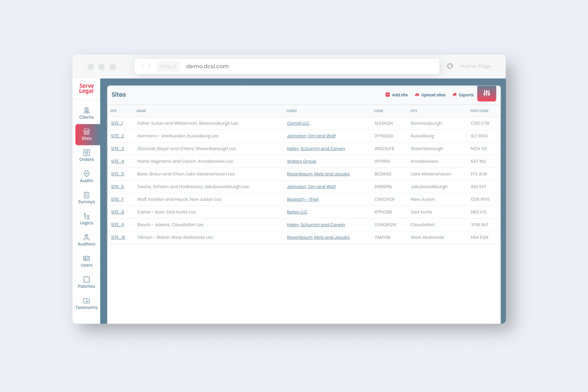Open the Taxonomy folder icon

86,301
